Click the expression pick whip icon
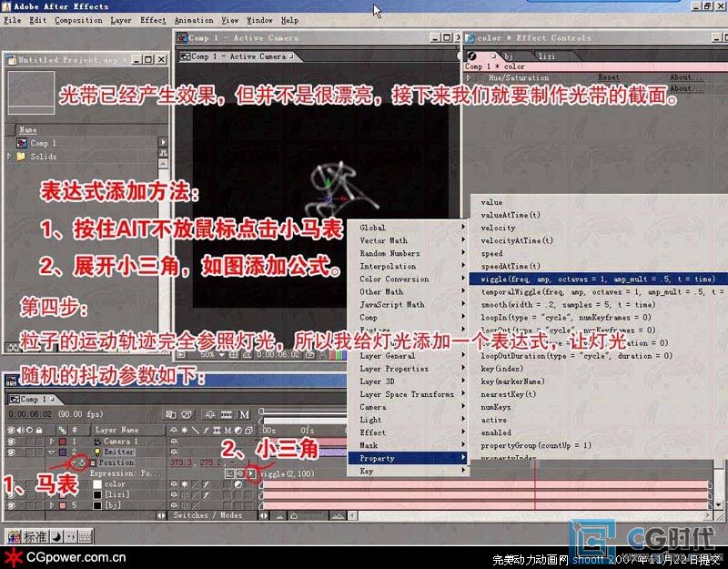728x569 pixels. tap(240, 473)
